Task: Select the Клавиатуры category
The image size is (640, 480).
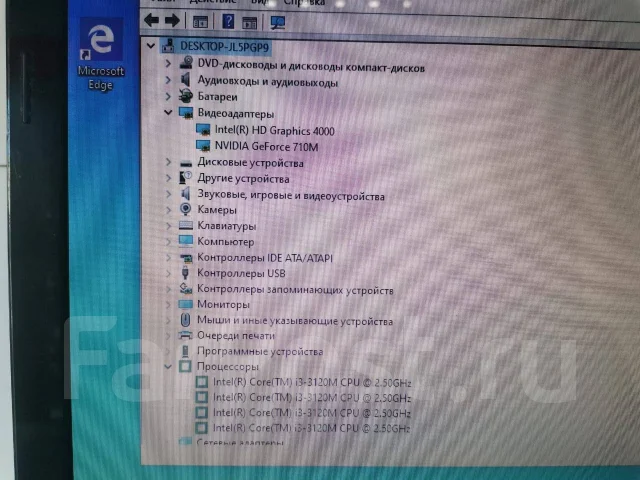Action: [x=227, y=226]
